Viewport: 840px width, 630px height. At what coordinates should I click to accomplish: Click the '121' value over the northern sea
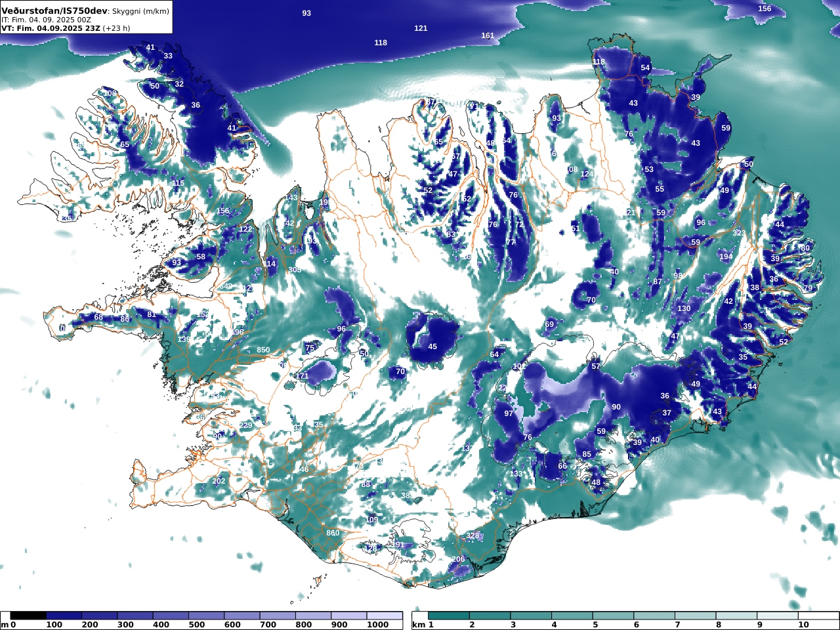pyautogui.click(x=421, y=28)
